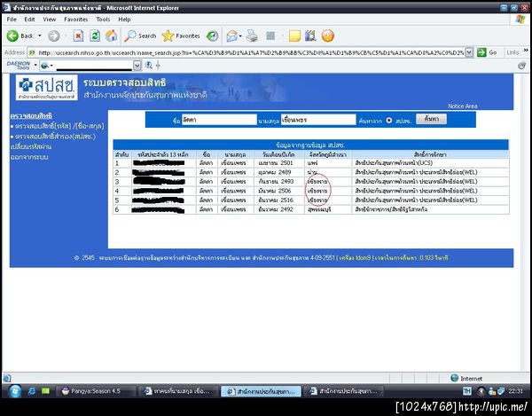Click the first name input field
This screenshot has width=532, height=416.
point(219,120)
